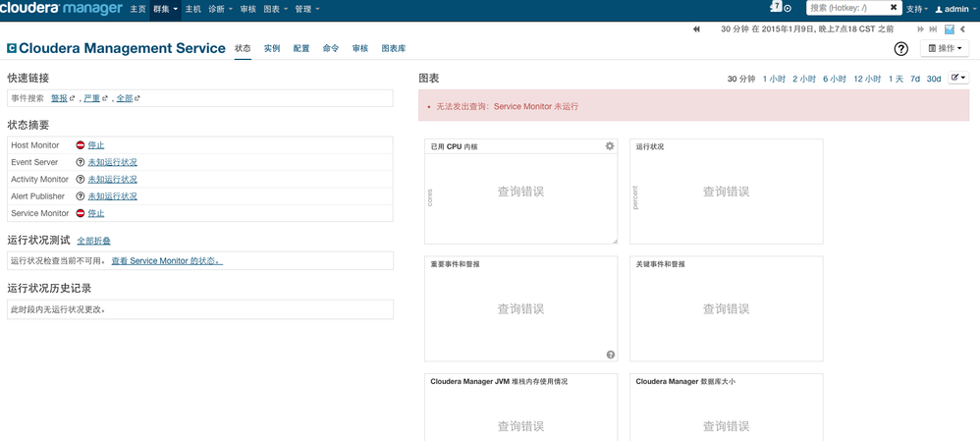The image size is (980, 441).
Task: Select the 7d time range
Action: (915, 79)
